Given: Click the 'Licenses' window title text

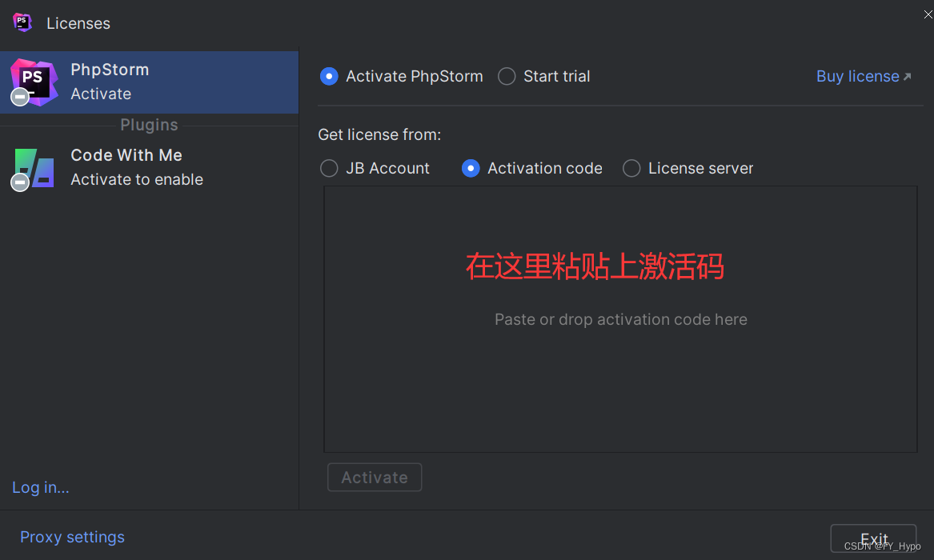Looking at the screenshot, I should 78,23.
